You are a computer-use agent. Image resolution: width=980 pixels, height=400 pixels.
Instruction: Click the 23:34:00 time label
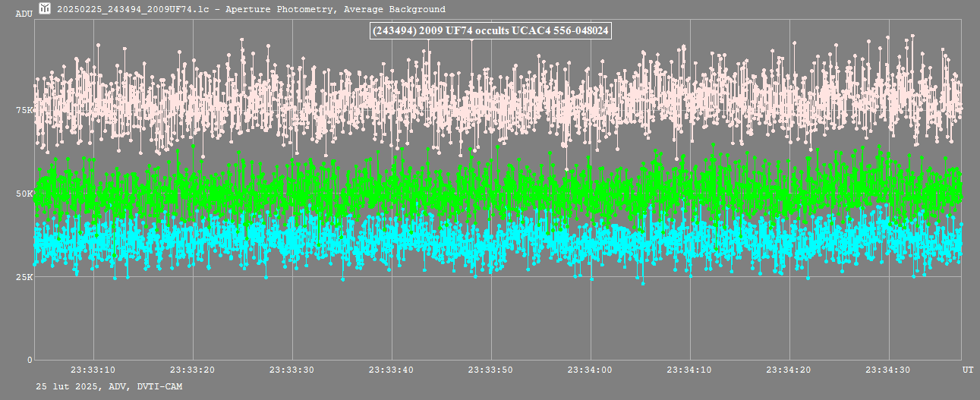click(591, 370)
